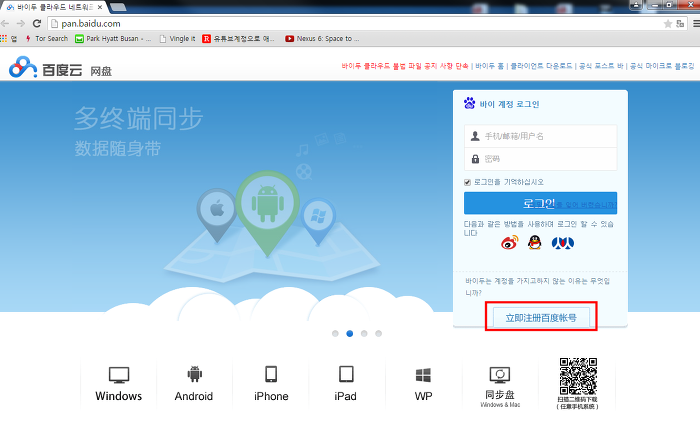Viewport: 700px width, 425px height.
Task: Download the sync disk for Windows & Mac
Action: pos(500,387)
